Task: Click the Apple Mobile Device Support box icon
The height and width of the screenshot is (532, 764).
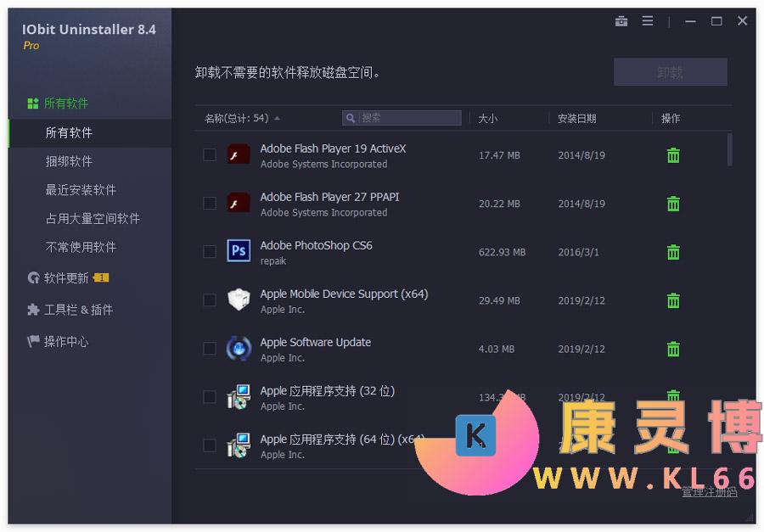Action: 239,300
